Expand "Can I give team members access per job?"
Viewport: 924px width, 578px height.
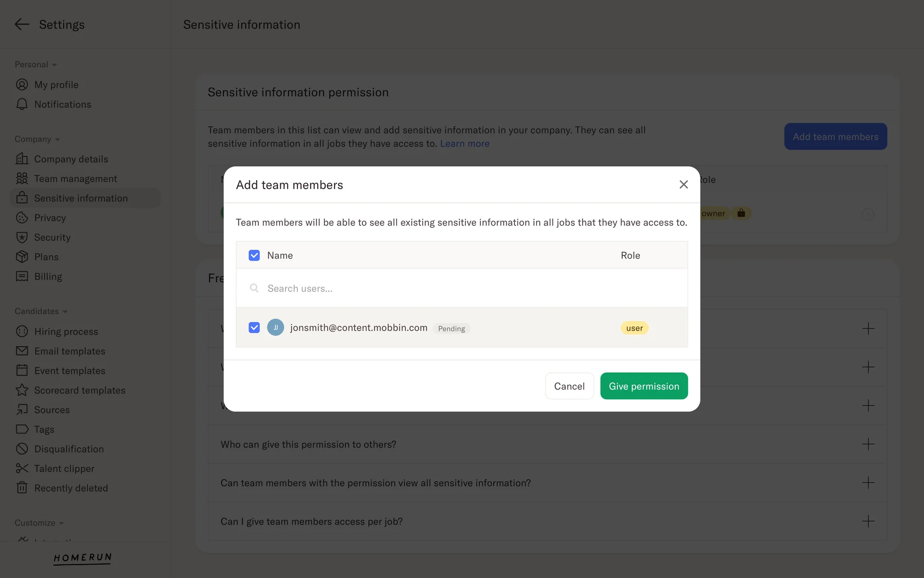click(x=868, y=521)
